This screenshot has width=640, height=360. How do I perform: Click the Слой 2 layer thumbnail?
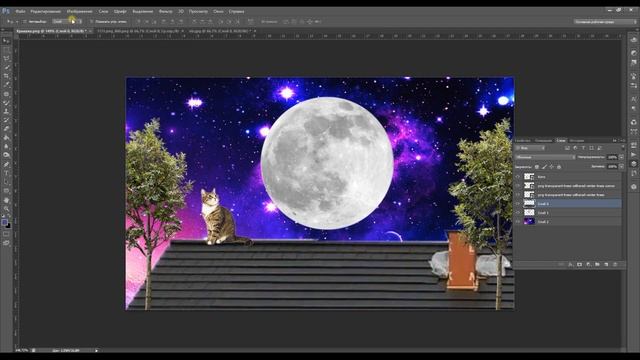coord(529,221)
